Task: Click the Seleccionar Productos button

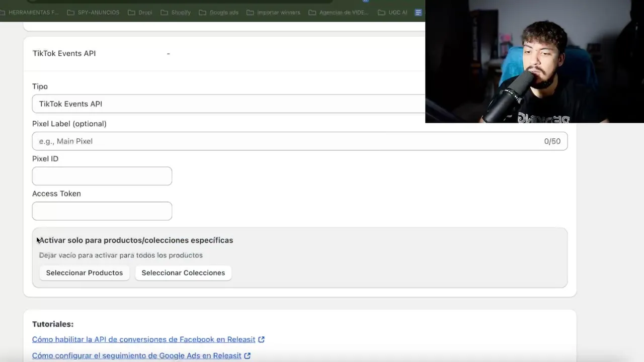Action: pos(85,273)
